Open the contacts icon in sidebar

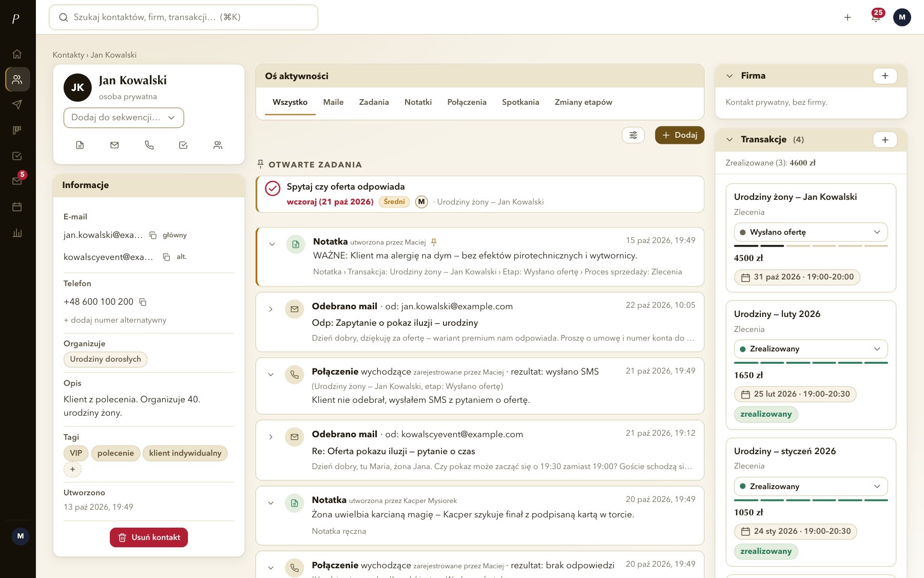(17, 79)
